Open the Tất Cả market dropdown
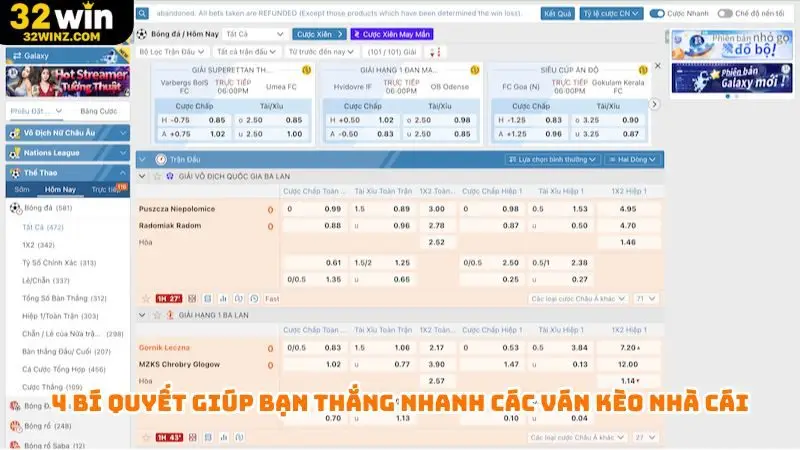The height and width of the screenshot is (450, 800). [x=255, y=34]
